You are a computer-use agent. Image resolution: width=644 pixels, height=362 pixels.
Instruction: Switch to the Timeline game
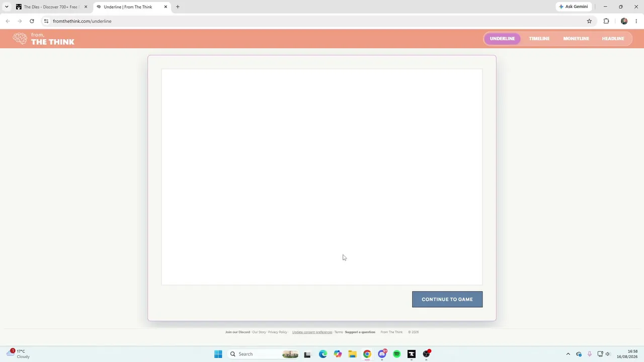(539, 39)
